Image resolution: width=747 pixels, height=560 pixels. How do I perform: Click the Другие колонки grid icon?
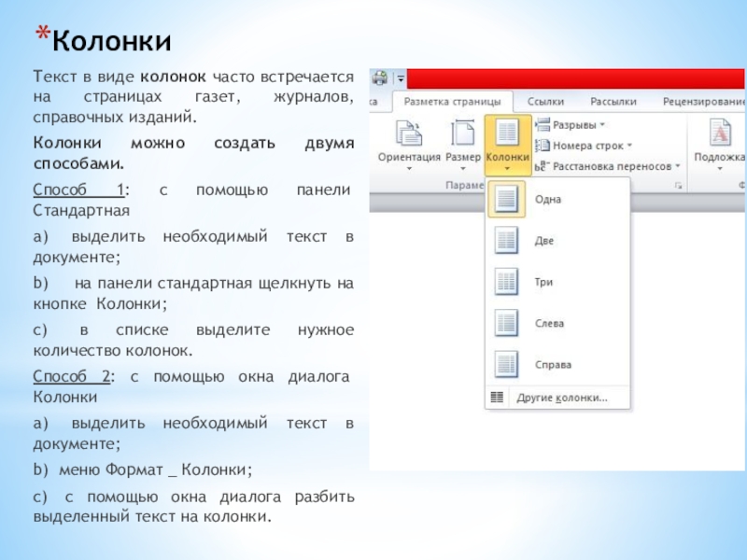(497, 398)
